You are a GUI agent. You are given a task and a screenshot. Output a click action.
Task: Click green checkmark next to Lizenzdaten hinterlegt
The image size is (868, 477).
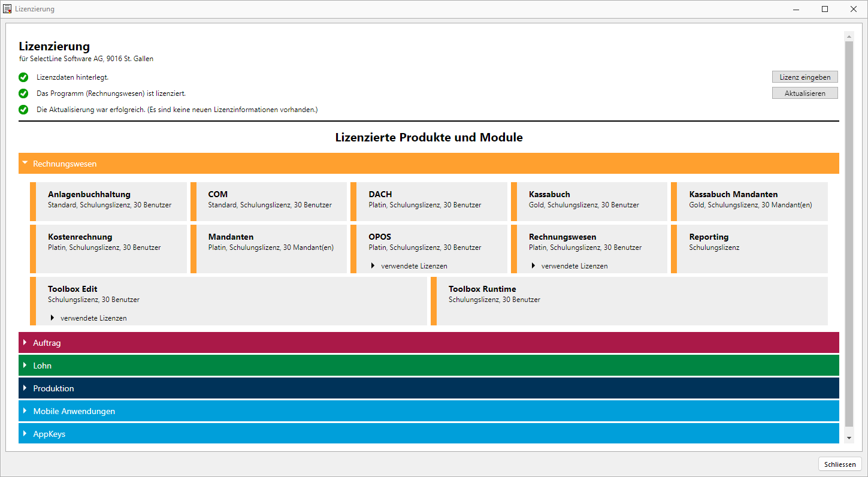[23, 77]
